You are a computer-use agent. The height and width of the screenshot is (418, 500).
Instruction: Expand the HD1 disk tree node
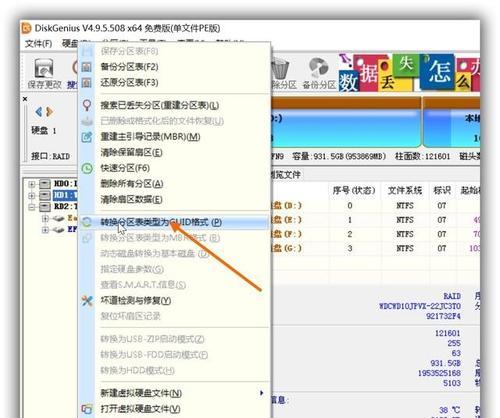[x=32, y=195]
